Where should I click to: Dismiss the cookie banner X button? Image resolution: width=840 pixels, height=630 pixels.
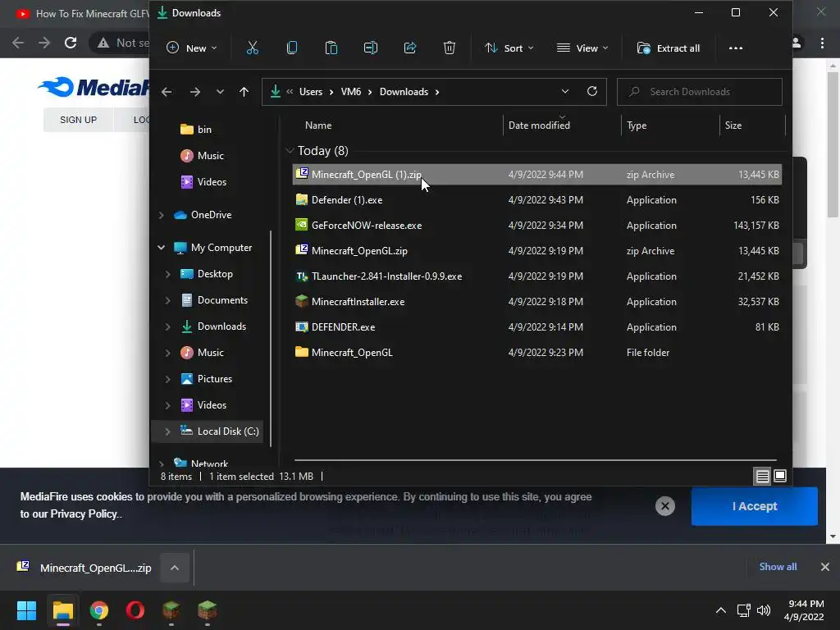coord(665,506)
